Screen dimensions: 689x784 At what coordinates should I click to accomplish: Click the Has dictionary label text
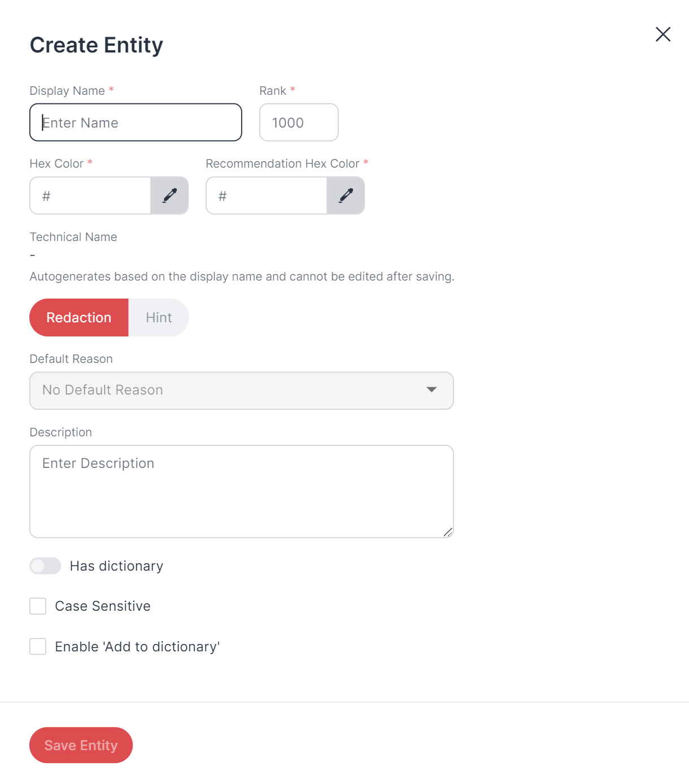[x=116, y=566]
